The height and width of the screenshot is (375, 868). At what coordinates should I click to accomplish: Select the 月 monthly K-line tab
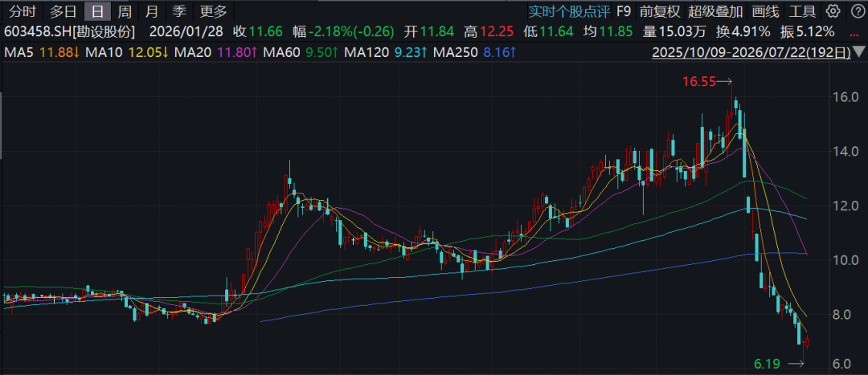tap(152, 10)
